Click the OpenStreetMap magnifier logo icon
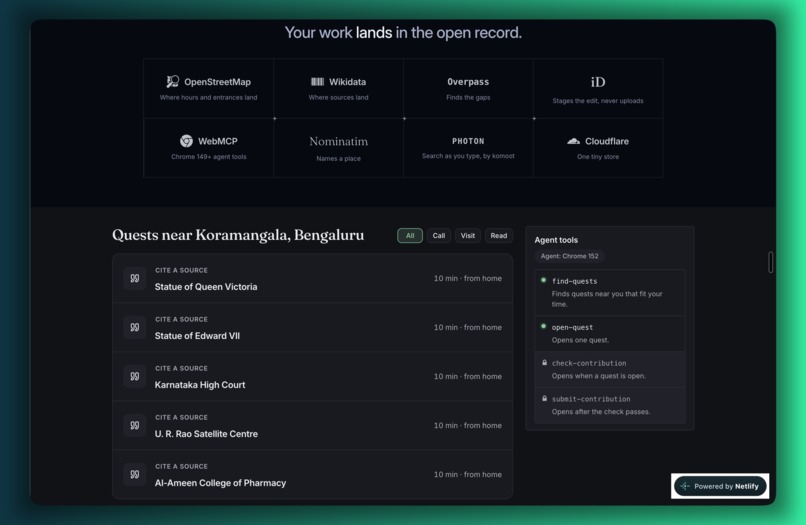This screenshot has width=806, height=525. point(173,81)
